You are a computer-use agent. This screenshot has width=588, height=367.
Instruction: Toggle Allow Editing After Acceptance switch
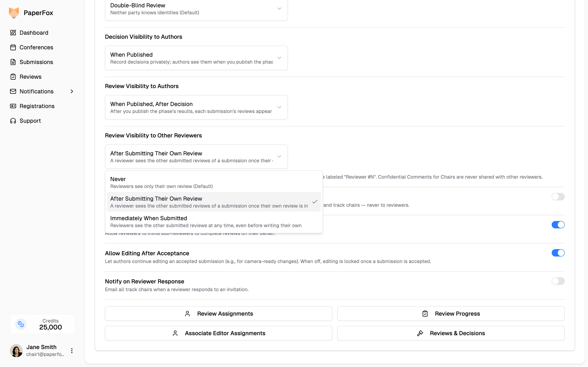click(x=558, y=253)
